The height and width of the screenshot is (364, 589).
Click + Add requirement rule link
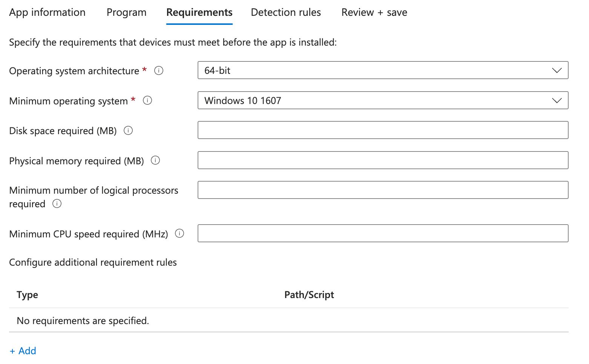pyautogui.click(x=23, y=351)
